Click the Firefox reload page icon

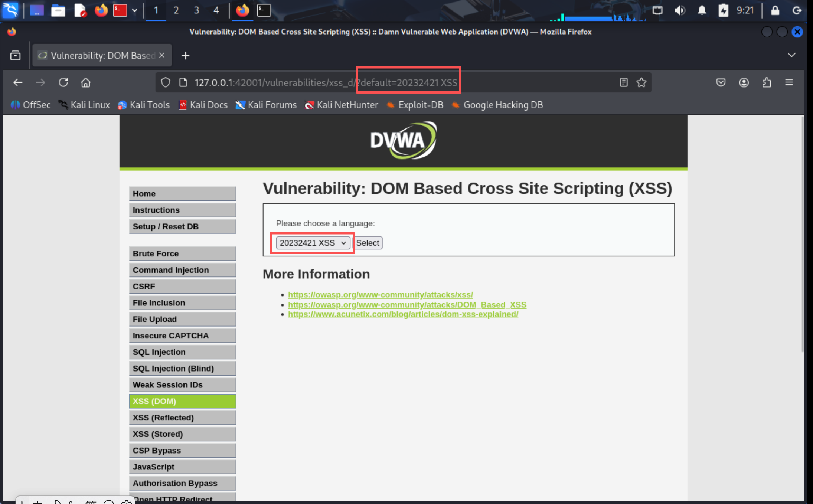tap(63, 82)
